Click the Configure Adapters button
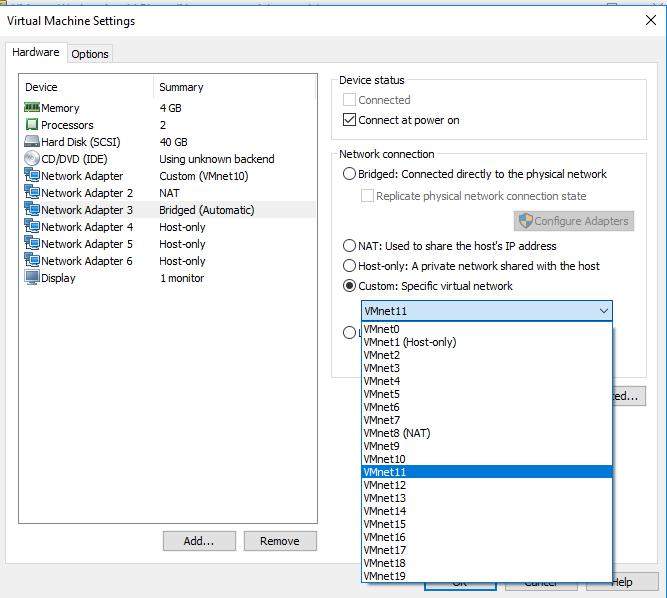 [x=573, y=221]
